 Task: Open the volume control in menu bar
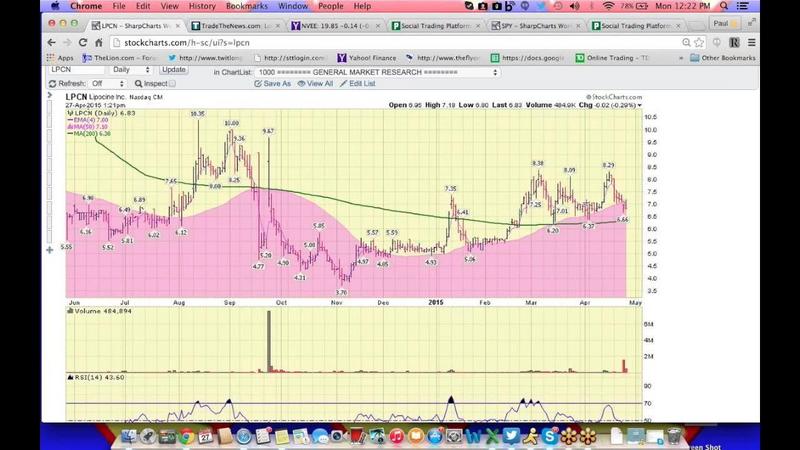[574, 6]
